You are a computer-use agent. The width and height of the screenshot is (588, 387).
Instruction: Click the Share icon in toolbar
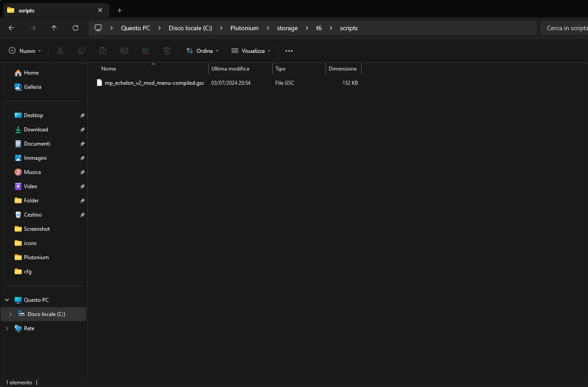tap(146, 51)
